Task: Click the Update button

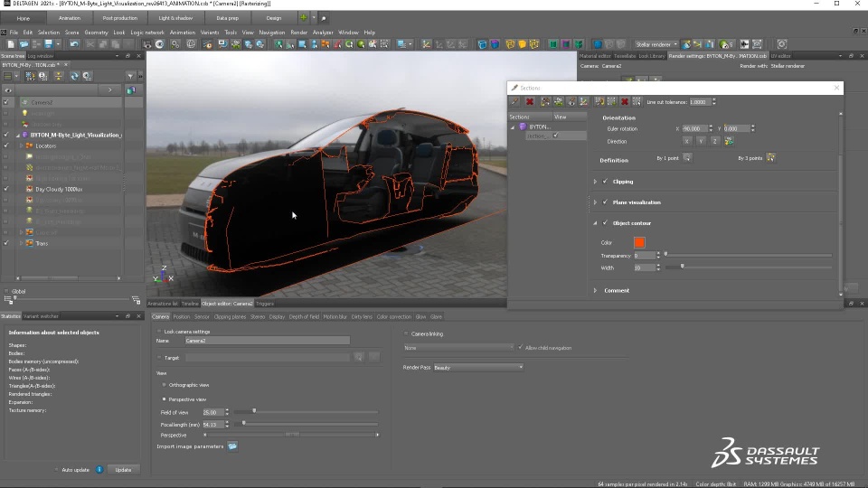Action: point(123,470)
